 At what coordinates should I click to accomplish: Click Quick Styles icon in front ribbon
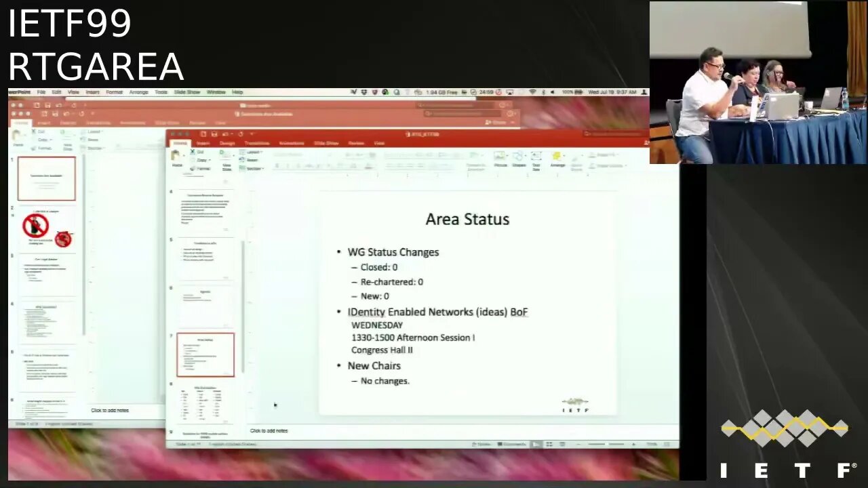click(x=577, y=160)
